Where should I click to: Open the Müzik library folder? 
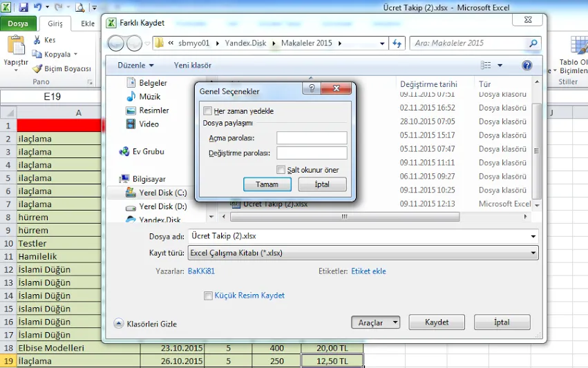(149, 97)
